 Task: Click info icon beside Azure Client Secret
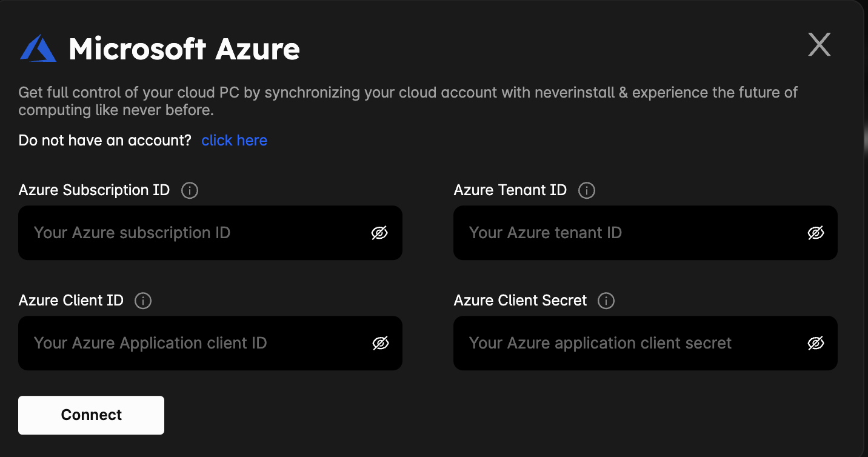606,301
